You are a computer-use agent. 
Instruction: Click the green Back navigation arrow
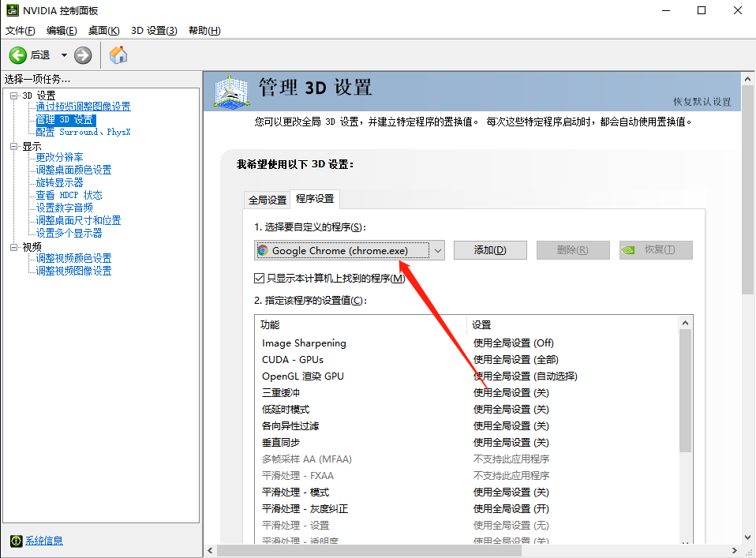pyautogui.click(x=17, y=55)
